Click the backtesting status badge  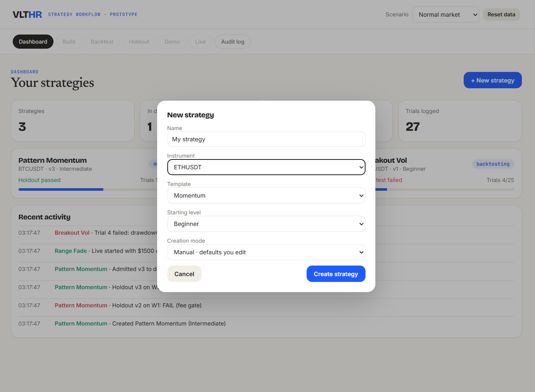click(x=493, y=164)
